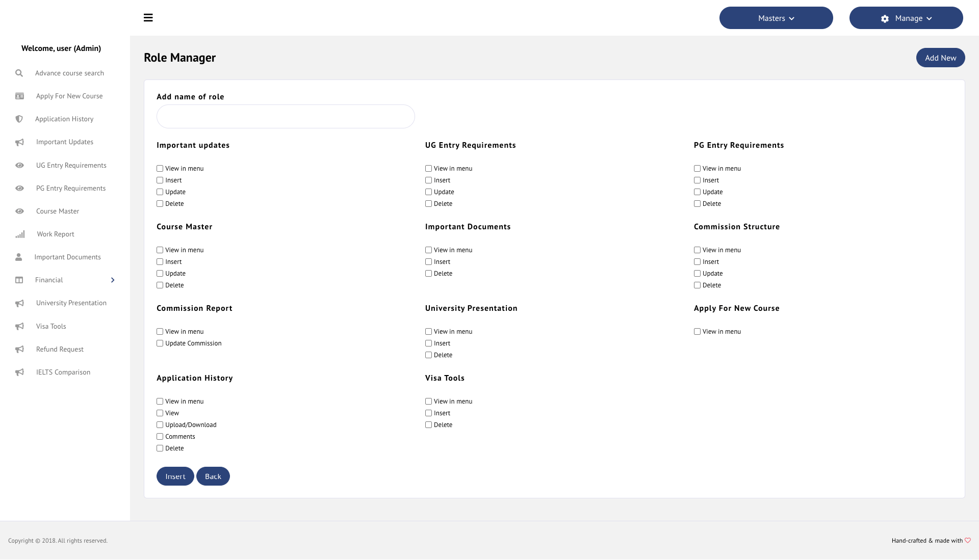Check Delete under Commission Structure

click(697, 285)
